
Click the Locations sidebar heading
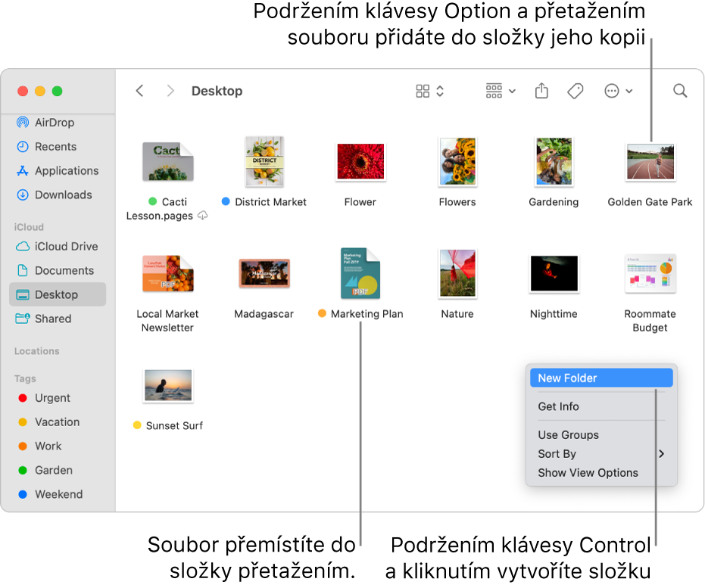coord(37,351)
